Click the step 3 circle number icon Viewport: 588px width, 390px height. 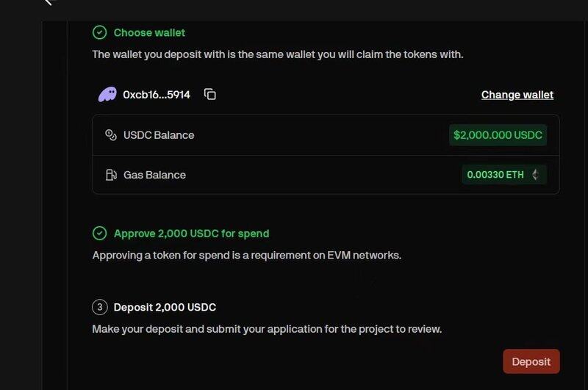100,307
